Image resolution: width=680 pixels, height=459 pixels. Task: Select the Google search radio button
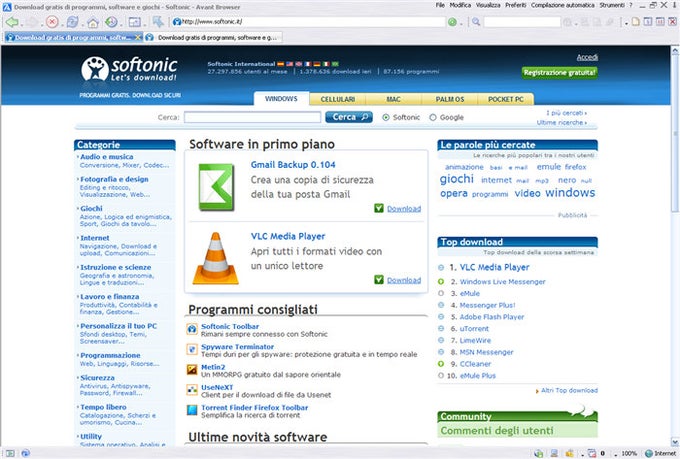pyautogui.click(x=432, y=117)
